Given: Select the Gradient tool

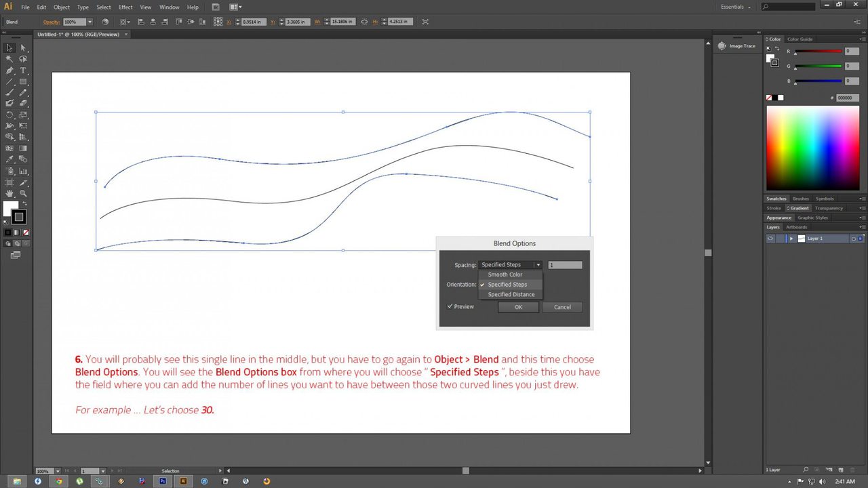Looking at the screenshot, I should pos(23,148).
